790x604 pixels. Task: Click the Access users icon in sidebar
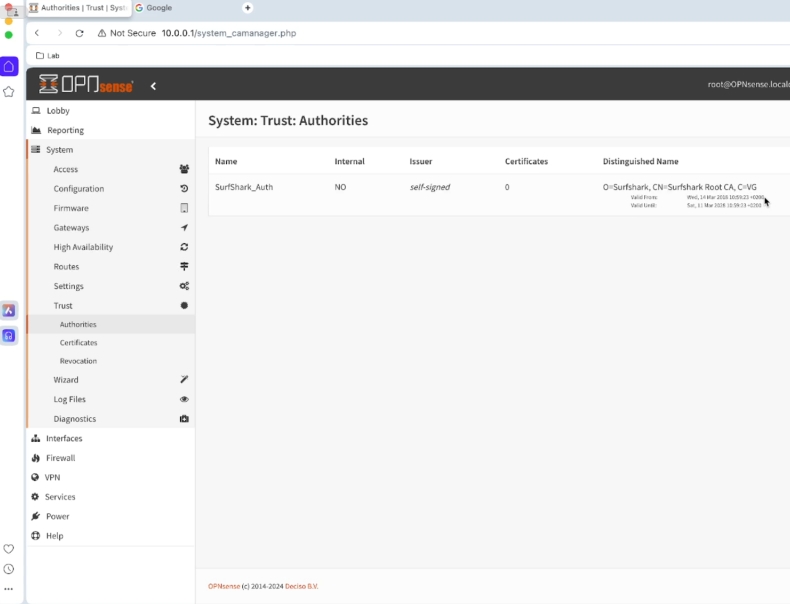pos(184,169)
